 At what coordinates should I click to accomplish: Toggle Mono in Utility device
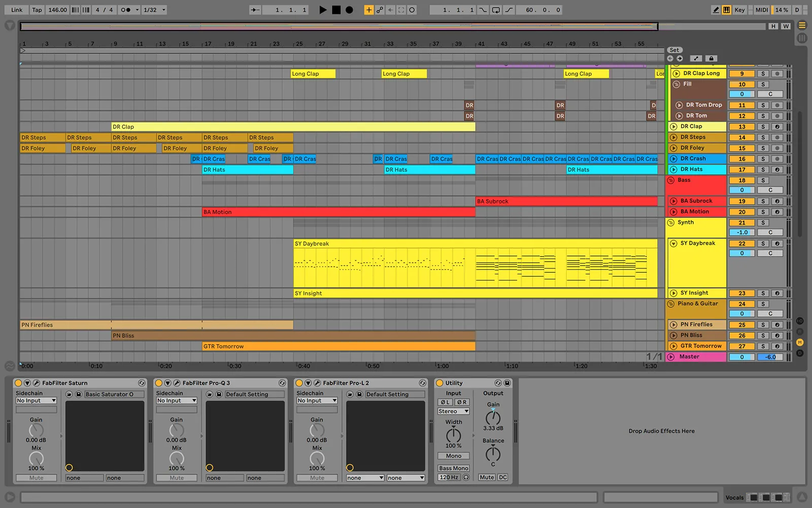[454, 456]
